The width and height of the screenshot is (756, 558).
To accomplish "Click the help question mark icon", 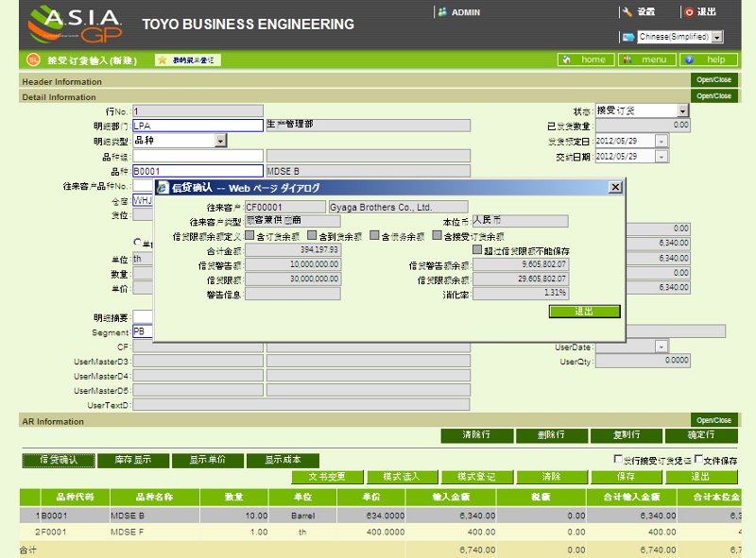I will 689,59.
